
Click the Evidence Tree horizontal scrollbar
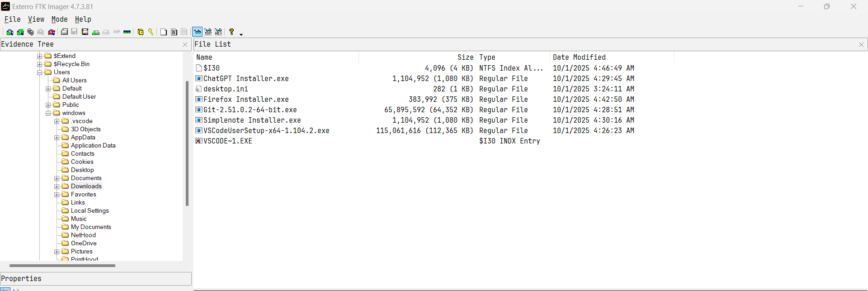coord(62,266)
